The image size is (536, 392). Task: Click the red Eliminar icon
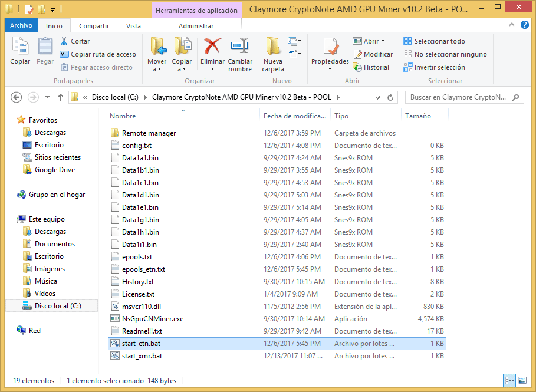coord(212,46)
